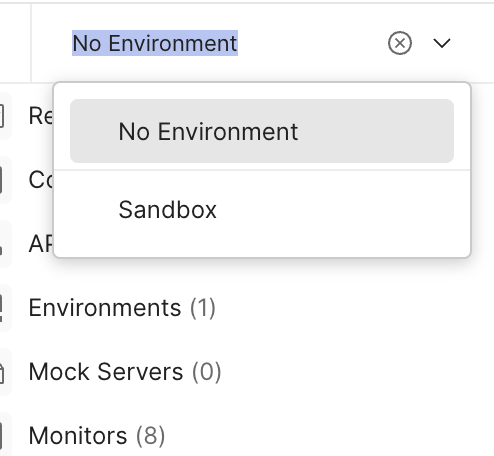Open the partially hidden Re sidebar item

tap(41, 116)
